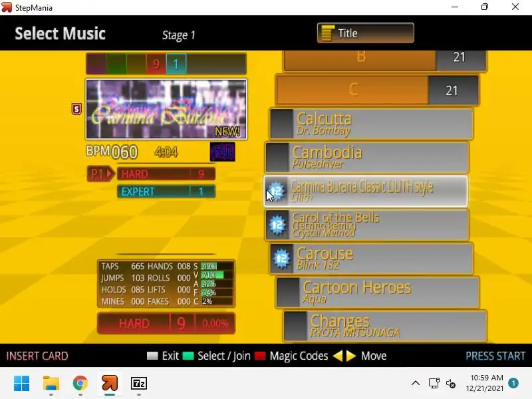The image size is (532, 399).
Task: Open 7-Zip from the taskbar
Action: (x=139, y=384)
